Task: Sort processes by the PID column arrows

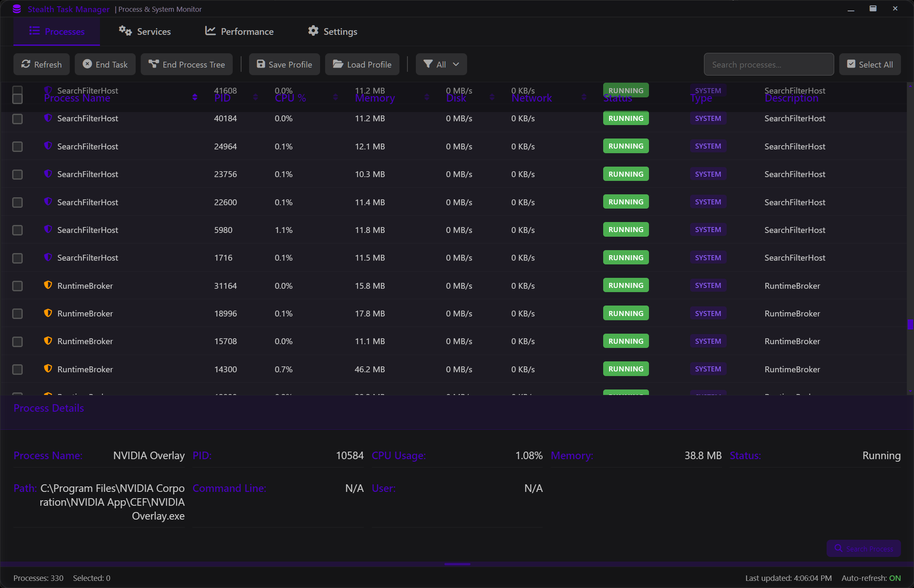Action: coord(255,97)
